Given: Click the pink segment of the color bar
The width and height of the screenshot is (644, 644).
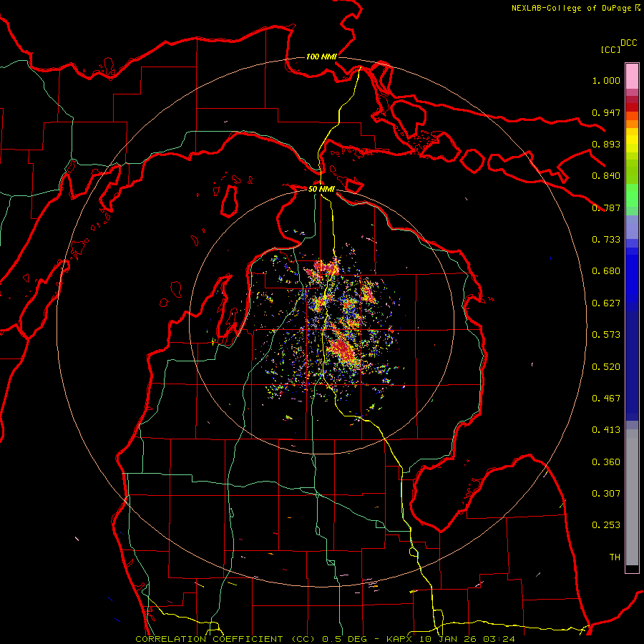Looking at the screenshot, I should click(x=632, y=77).
